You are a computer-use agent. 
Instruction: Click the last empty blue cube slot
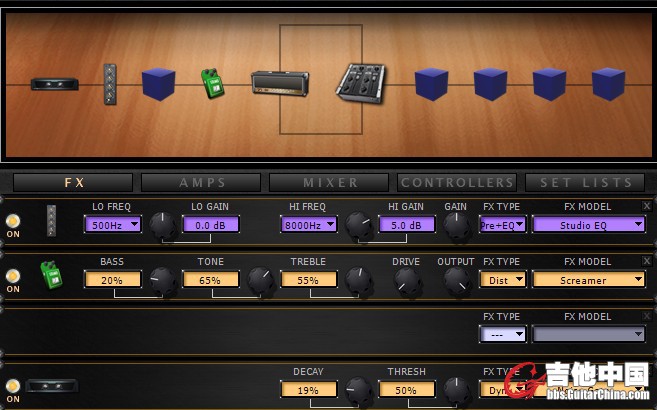coord(608,83)
